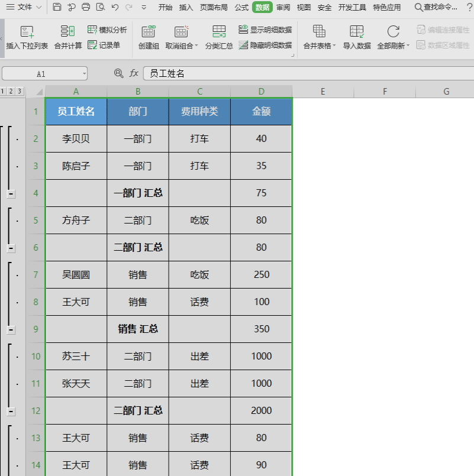Open the 创建组 (Create Group) tool

point(149,37)
